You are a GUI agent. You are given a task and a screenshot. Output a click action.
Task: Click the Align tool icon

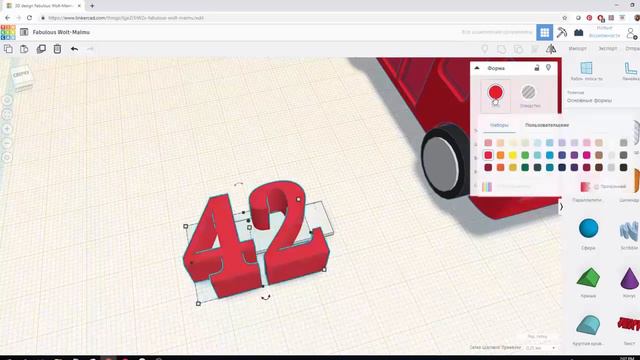click(x=534, y=49)
